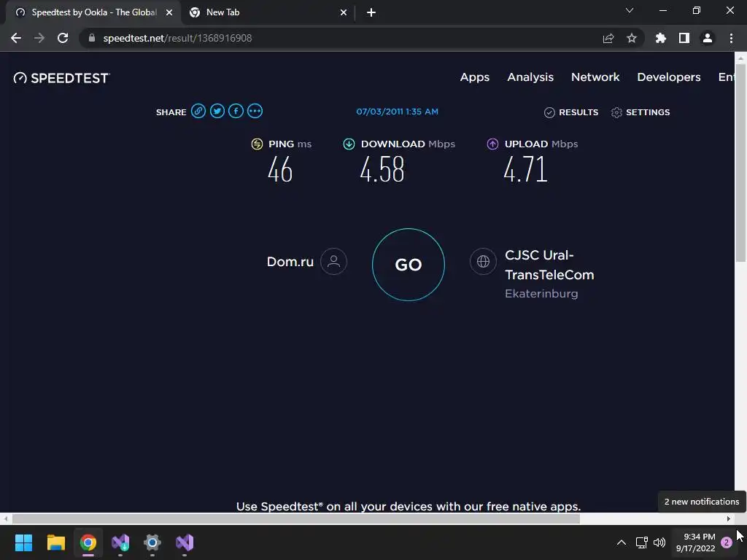
Task: Click the Ekaterinburg location text
Action: tap(541, 294)
